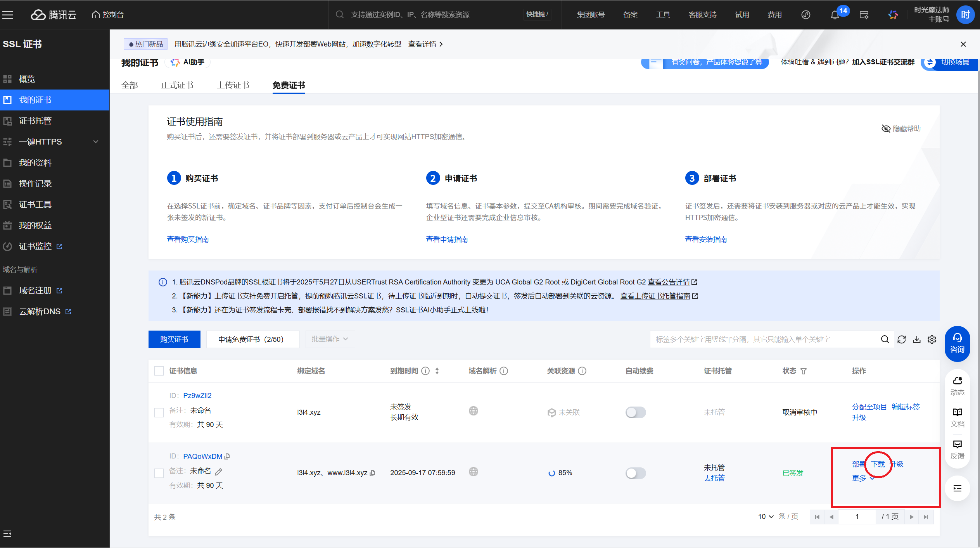
Task: Toggle auto-renew for certificate PAQoWxDM
Action: click(x=635, y=473)
